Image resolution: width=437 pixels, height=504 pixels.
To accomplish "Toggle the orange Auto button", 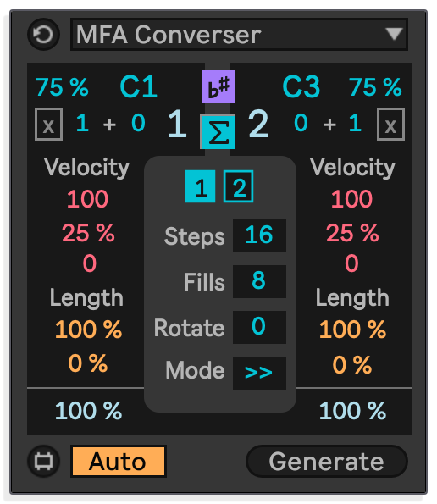I will [119, 462].
